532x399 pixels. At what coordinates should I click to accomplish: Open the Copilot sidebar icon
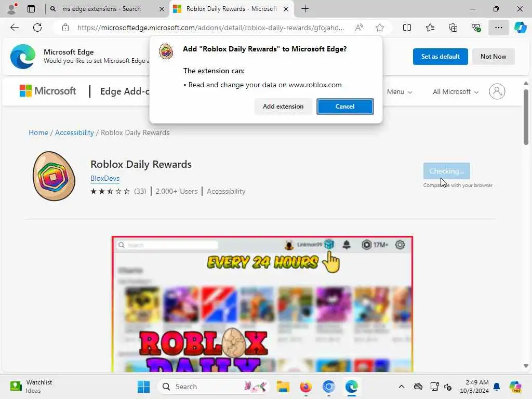click(x=520, y=28)
